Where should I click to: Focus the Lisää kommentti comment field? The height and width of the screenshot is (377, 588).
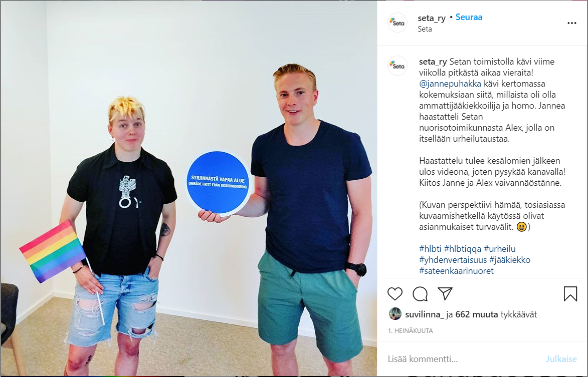pyautogui.click(x=463, y=358)
